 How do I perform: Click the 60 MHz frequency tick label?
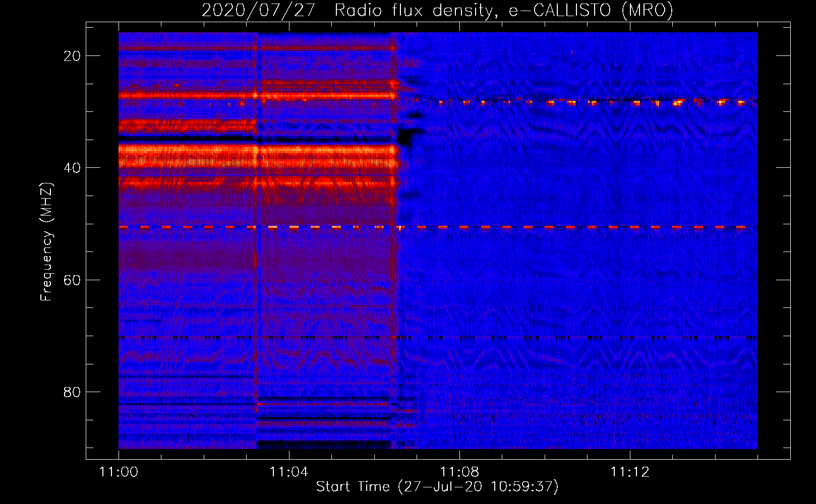click(x=72, y=280)
